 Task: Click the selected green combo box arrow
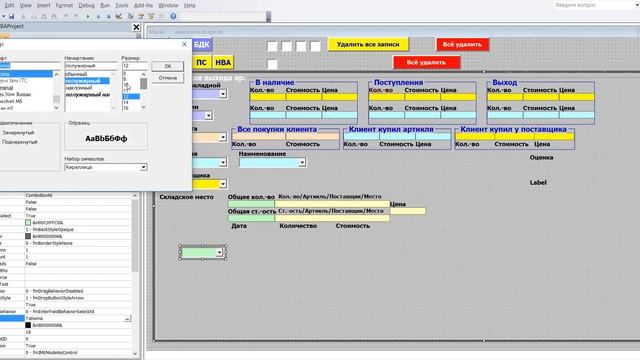[219, 253]
